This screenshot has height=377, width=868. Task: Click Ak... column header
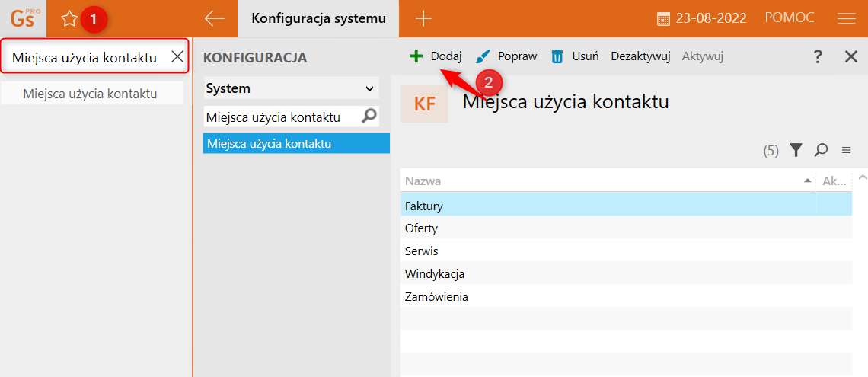pos(834,181)
